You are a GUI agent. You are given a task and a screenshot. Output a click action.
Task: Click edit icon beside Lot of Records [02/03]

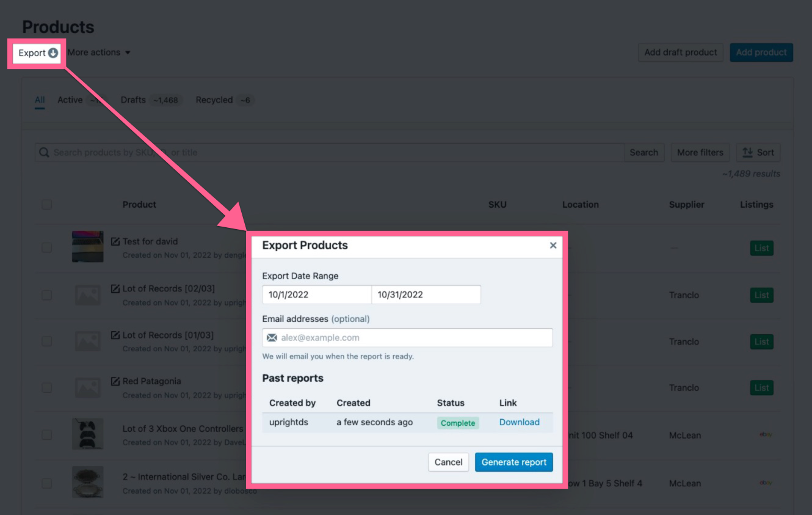pos(115,288)
